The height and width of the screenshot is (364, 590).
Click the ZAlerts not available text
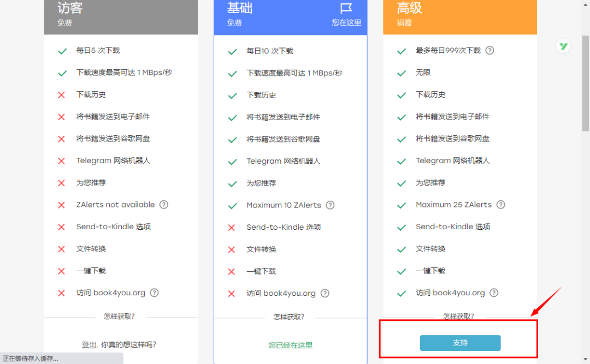pos(115,205)
